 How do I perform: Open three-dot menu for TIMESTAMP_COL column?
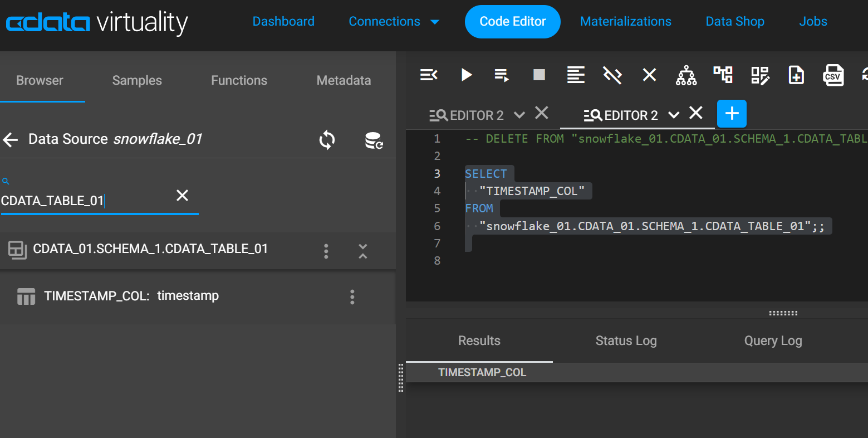click(352, 297)
